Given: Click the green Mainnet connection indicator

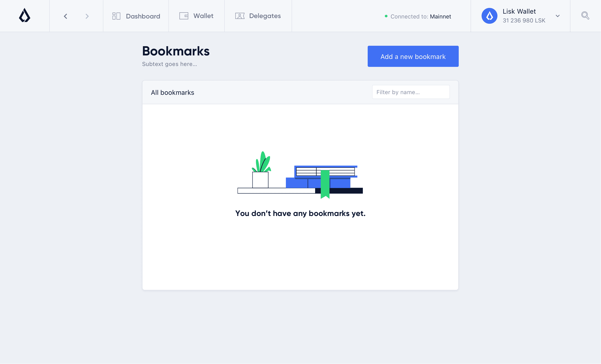Looking at the screenshot, I should coord(386,16).
